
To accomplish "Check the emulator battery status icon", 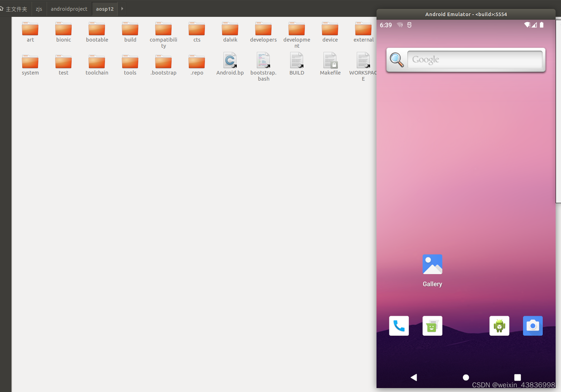I will [x=542, y=25].
